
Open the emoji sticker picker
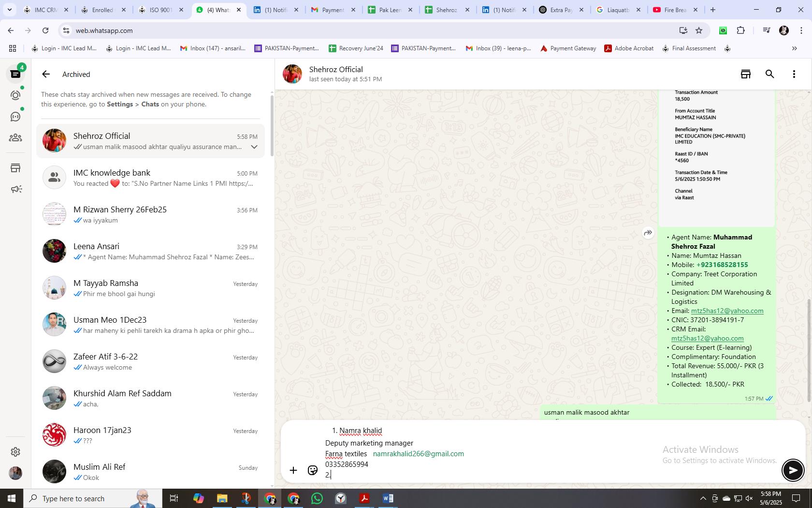tap(313, 470)
